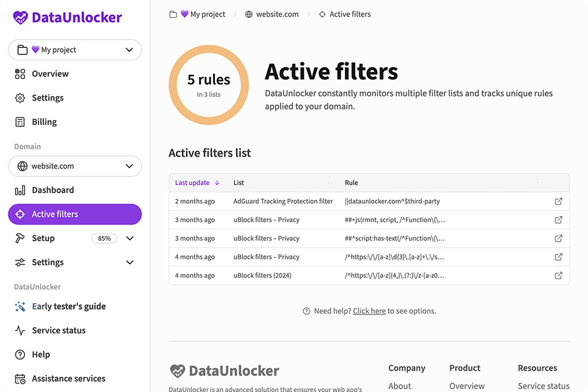Click the DataUnlocker heart logo
This screenshot has height=392, width=588.
(20, 17)
